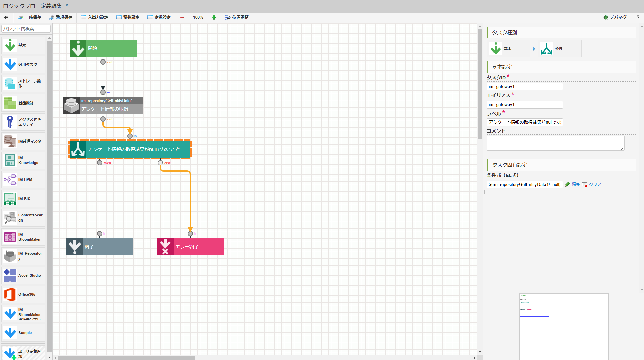
Task: Open 入出力設定 in the toolbar
Action: click(x=94, y=17)
